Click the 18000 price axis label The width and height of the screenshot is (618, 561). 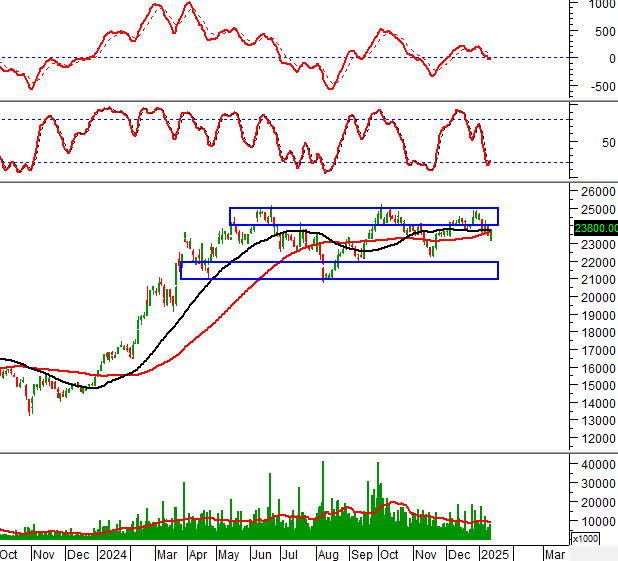596,333
